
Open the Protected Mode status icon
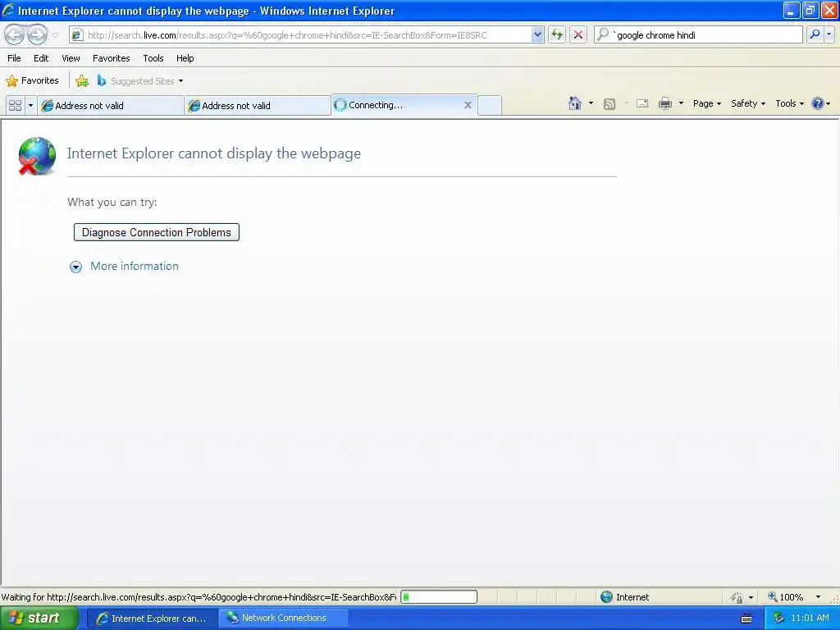tap(737, 597)
